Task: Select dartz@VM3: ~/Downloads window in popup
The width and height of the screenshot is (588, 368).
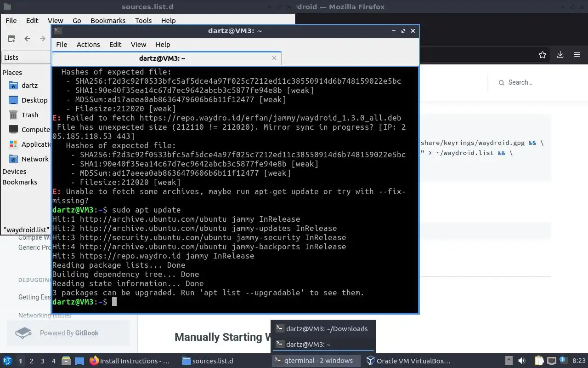Action: tap(323, 328)
